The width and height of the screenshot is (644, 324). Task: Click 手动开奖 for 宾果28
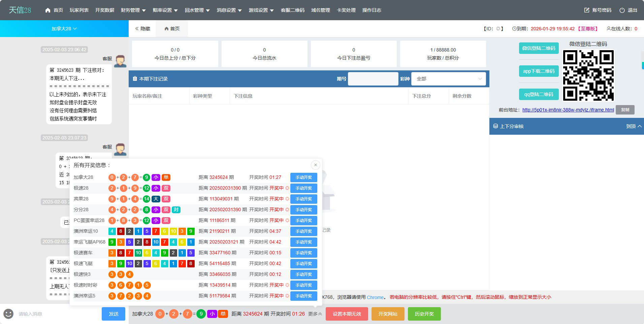pos(303,199)
